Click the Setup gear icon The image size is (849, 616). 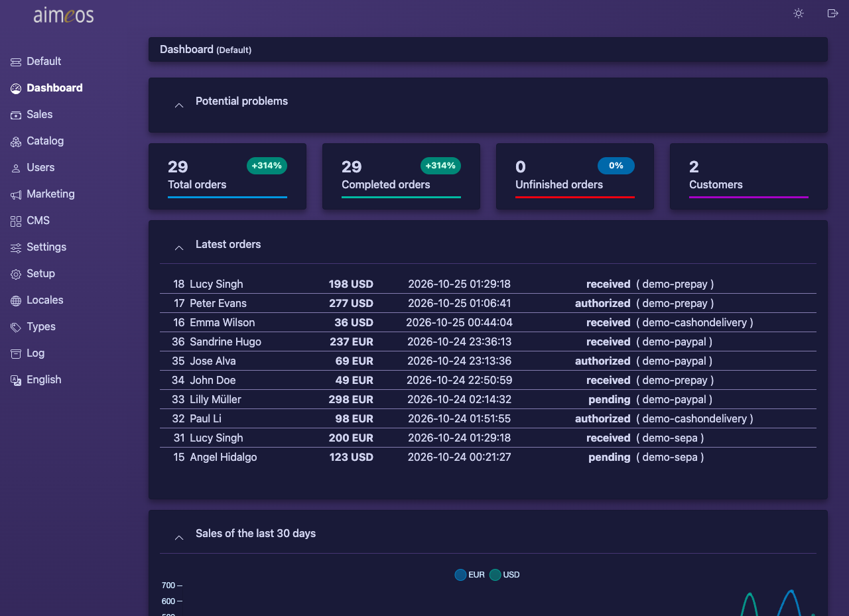tap(16, 274)
